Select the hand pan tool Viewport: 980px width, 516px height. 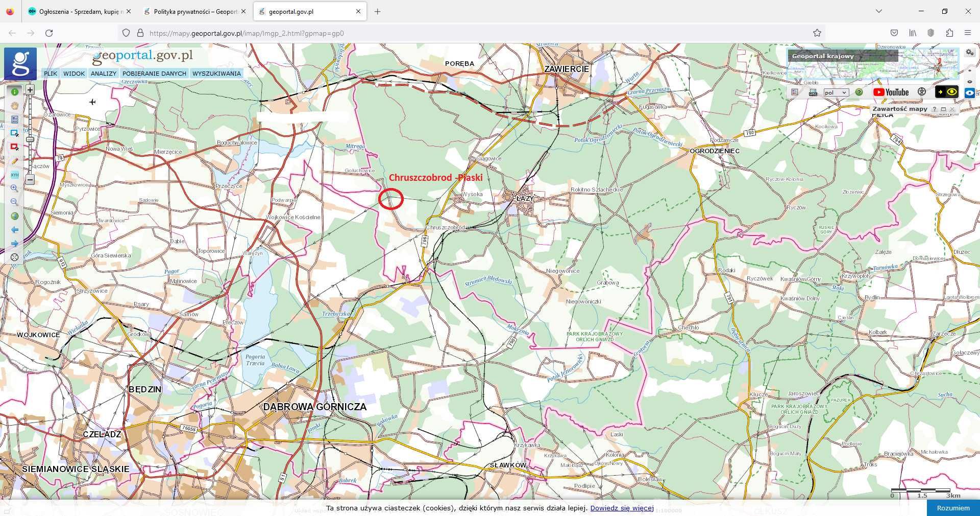coord(14,106)
